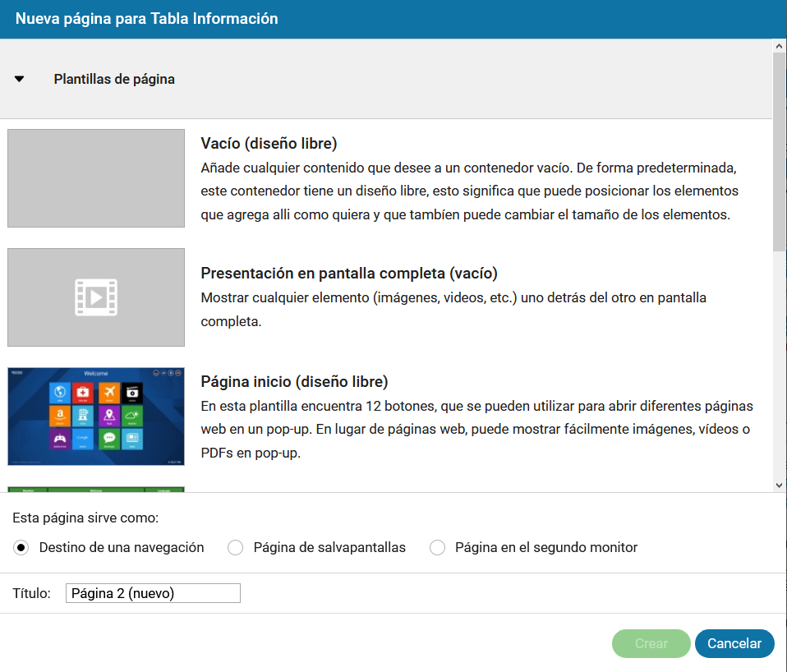Image resolution: width=787 pixels, height=672 pixels.
Task: Click into the Título text field
Action: pyautogui.click(x=153, y=593)
